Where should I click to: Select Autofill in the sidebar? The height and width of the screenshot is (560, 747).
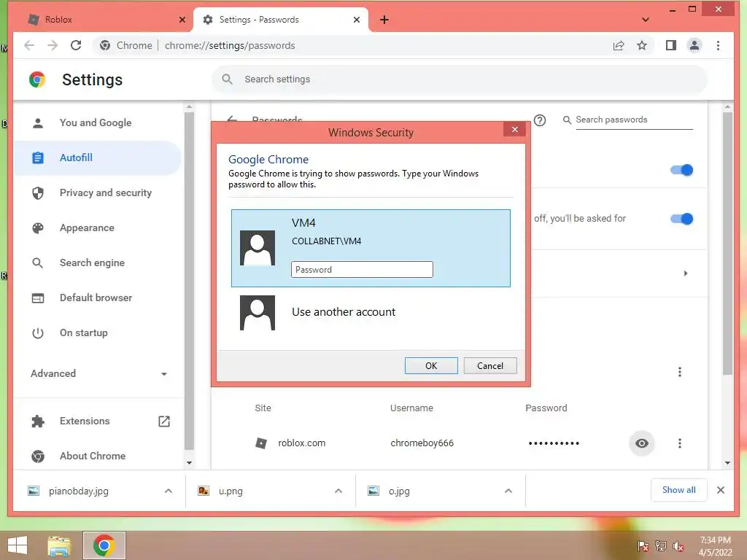coord(98,157)
